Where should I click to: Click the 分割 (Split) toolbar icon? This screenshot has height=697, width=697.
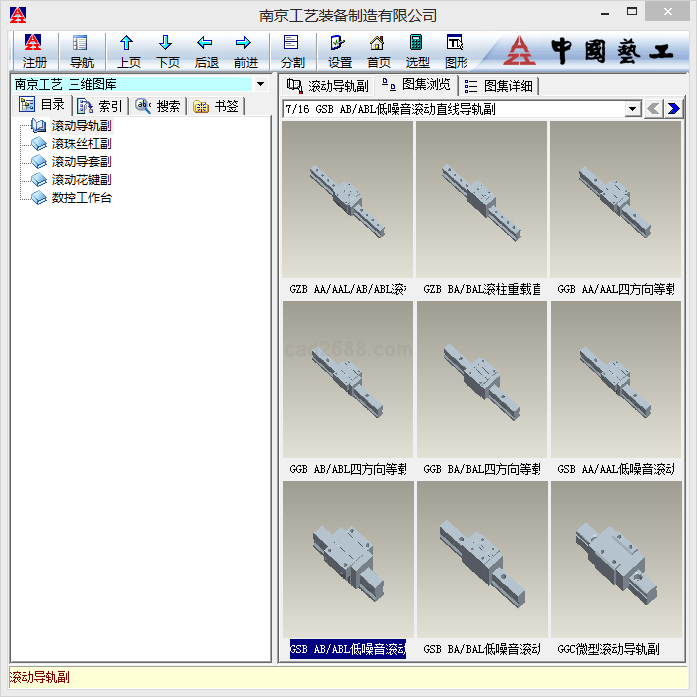(x=292, y=50)
